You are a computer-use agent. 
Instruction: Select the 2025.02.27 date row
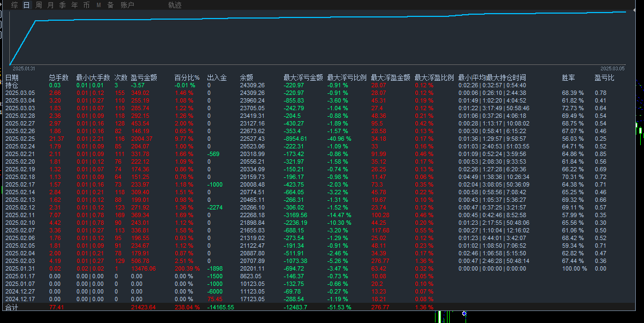[20, 123]
